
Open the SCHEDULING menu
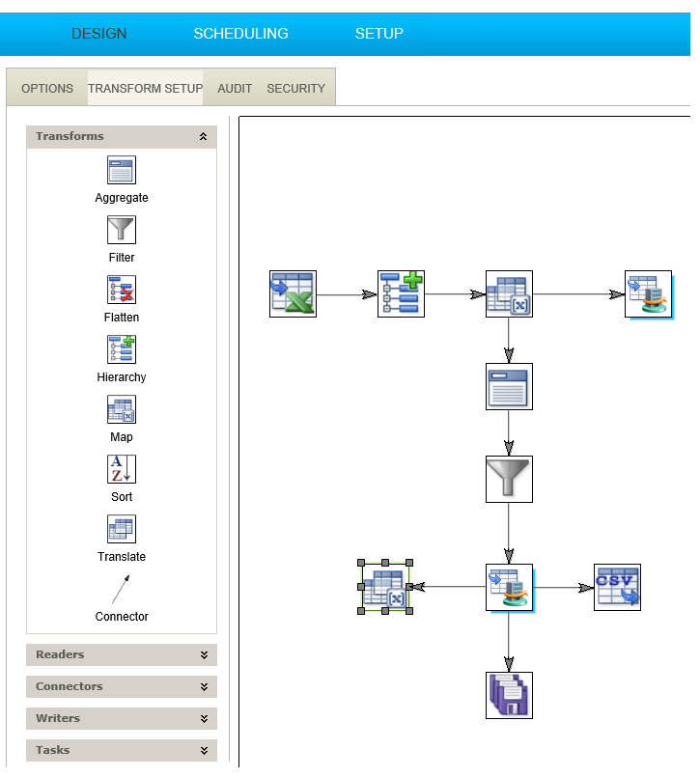tap(240, 34)
